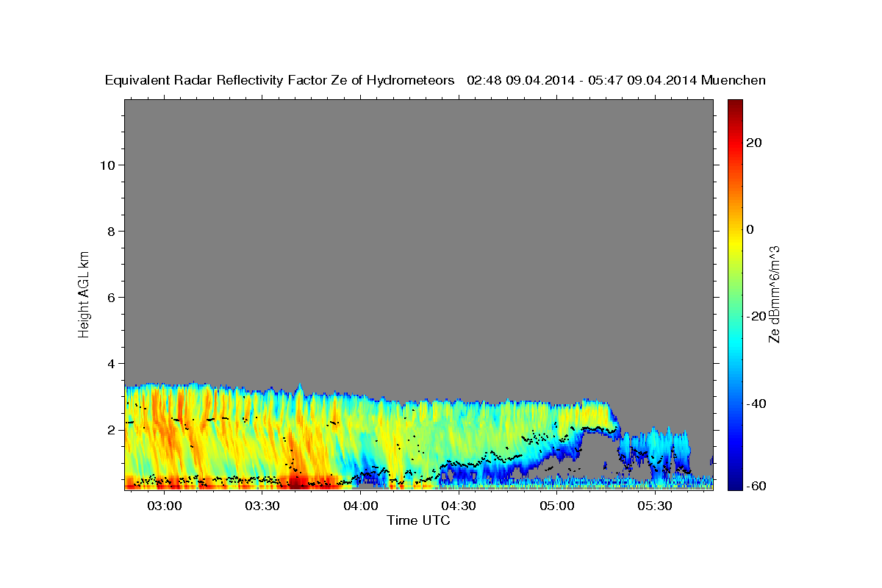This screenshot has height=588, width=882.
Task: Click the 'Time UTC' axis label
Action: (x=418, y=520)
